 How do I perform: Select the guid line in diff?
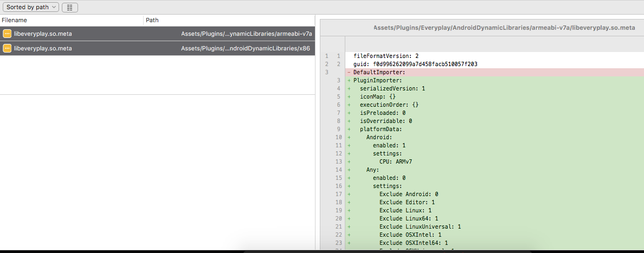(x=494, y=64)
